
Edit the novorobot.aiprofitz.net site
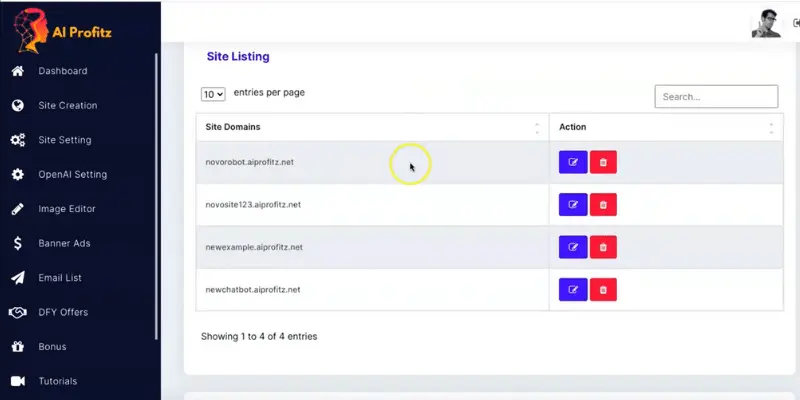coord(573,162)
